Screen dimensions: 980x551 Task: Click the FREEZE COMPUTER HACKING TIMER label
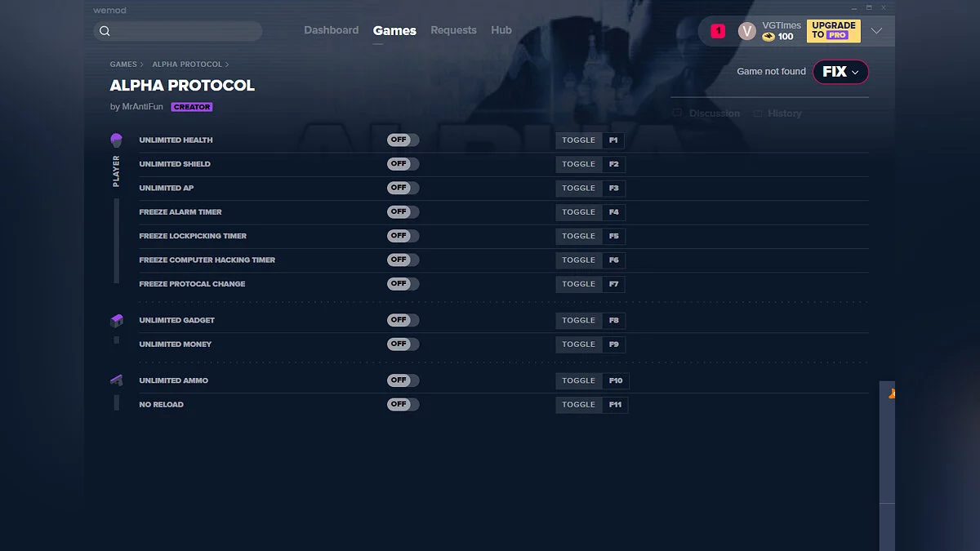pyautogui.click(x=207, y=260)
